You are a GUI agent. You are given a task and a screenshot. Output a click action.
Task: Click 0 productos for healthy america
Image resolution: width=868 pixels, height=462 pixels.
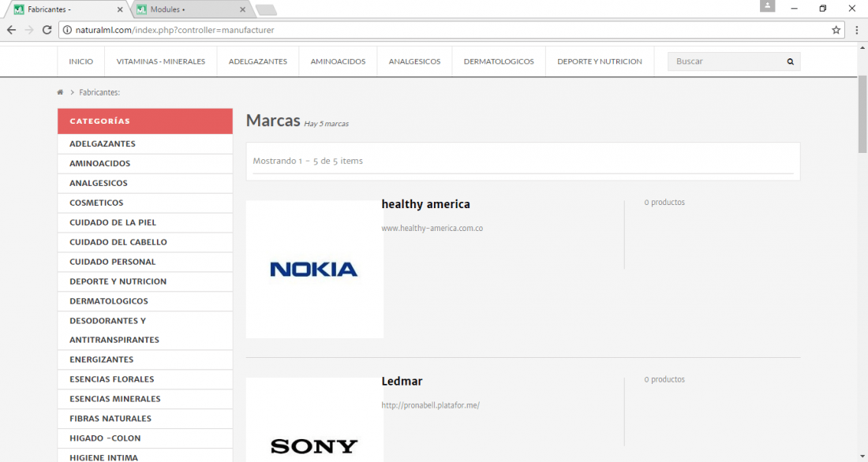coord(664,203)
